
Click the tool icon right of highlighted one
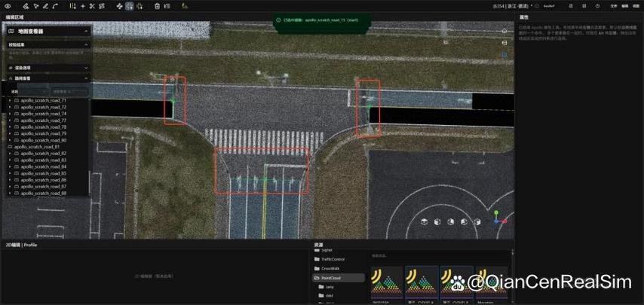(140, 6)
